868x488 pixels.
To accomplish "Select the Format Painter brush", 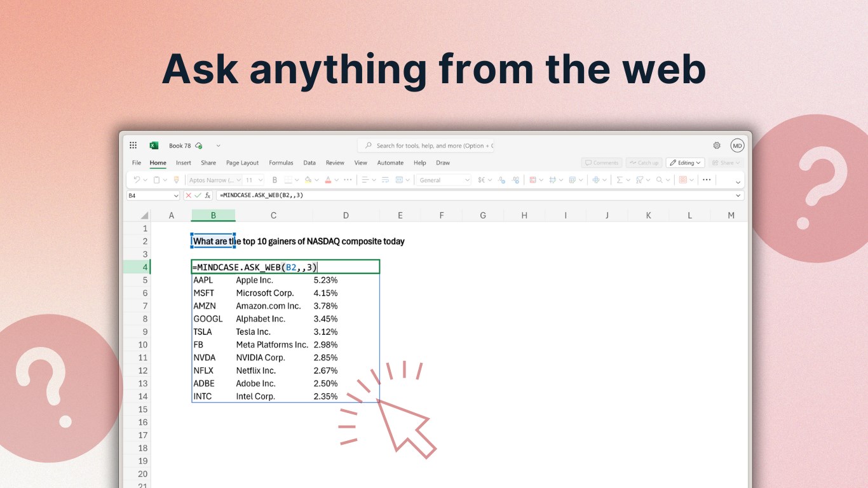I will coord(177,180).
